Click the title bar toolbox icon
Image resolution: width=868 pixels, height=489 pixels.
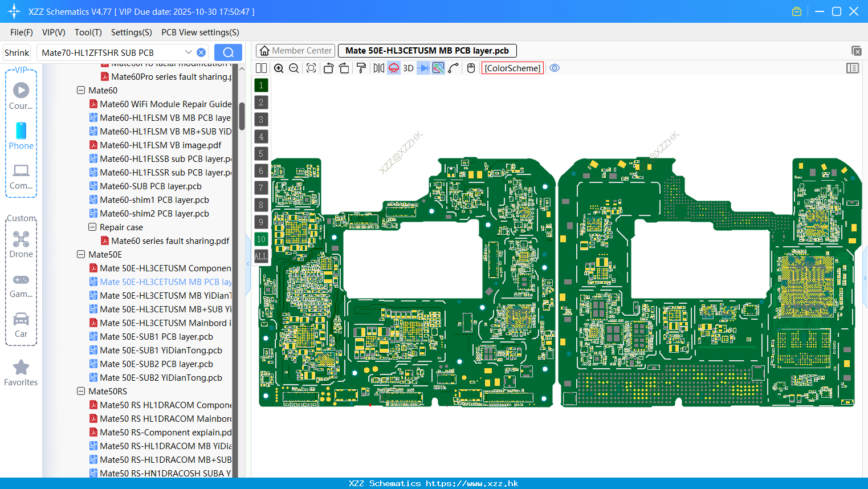coord(797,11)
